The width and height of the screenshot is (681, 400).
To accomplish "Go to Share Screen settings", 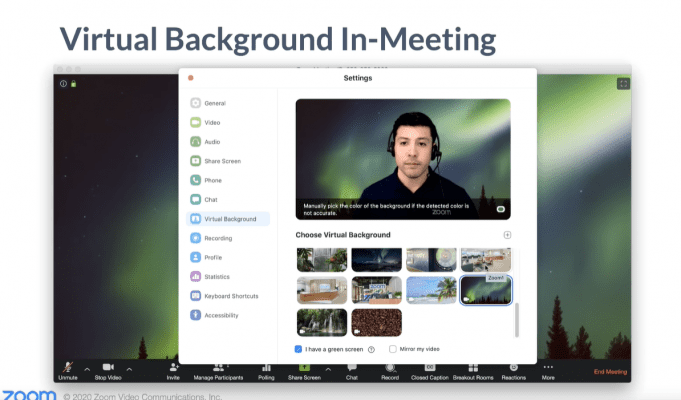I will [x=216, y=161].
